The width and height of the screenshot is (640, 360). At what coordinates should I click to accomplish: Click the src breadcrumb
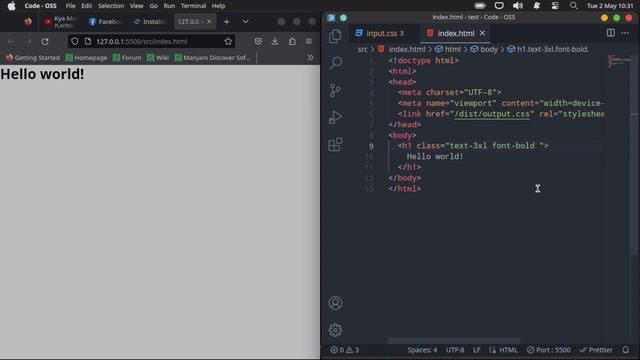[x=362, y=49]
